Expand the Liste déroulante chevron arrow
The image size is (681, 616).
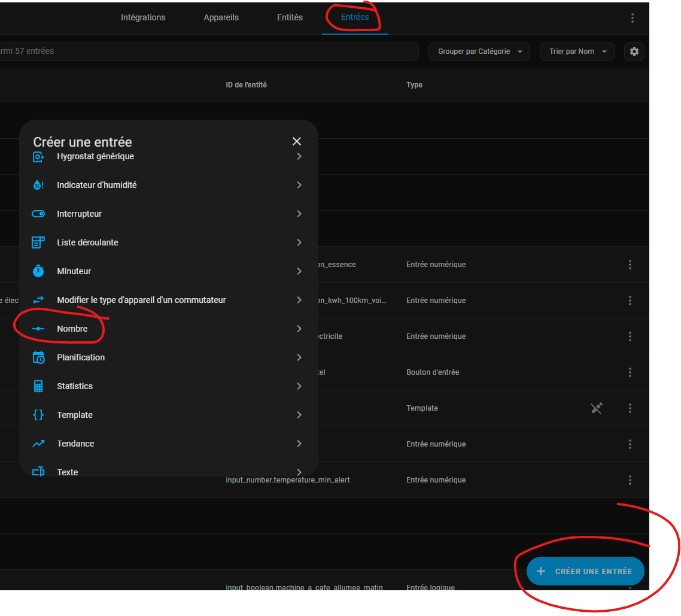pyautogui.click(x=299, y=242)
